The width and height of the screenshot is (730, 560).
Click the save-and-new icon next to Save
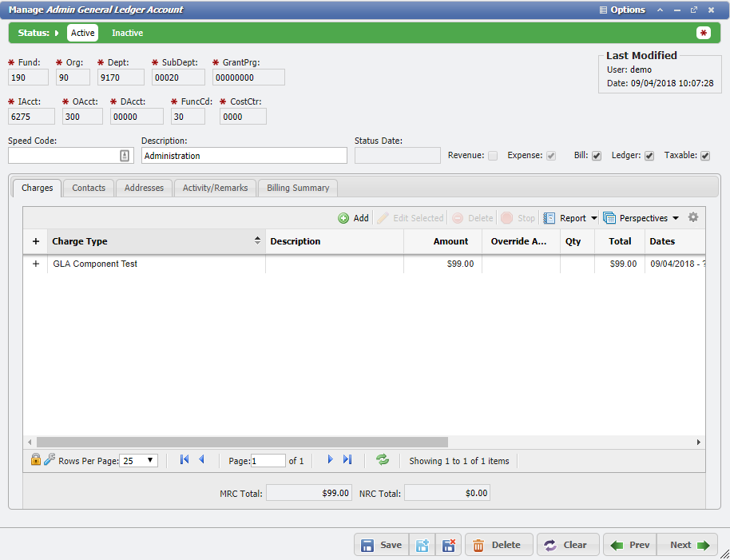point(423,545)
